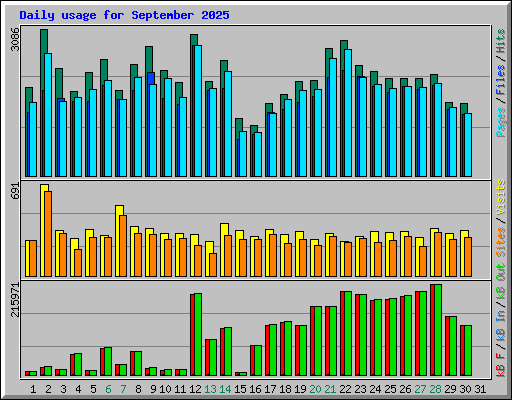Screen dimensions: 512x400
Task: Click day 18 on the x-axis
Action: 285,389
